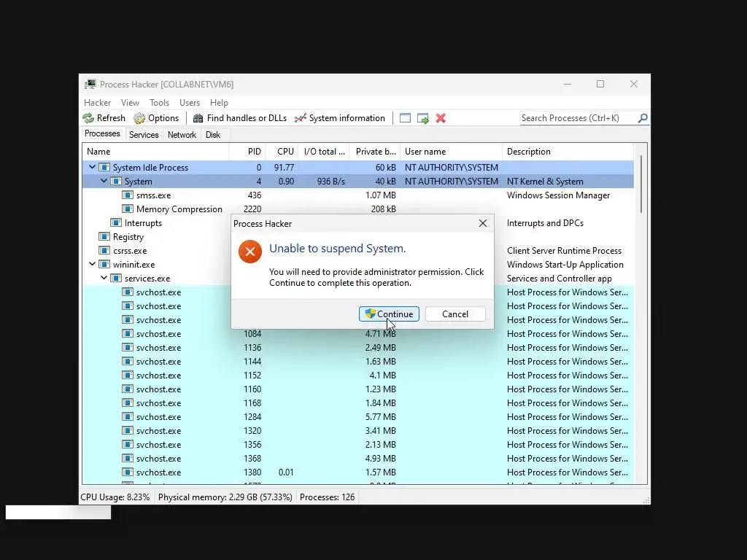The height and width of the screenshot is (560, 747).
Task: Select svchost.exe with PID 1356
Action: [x=357, y=444]
